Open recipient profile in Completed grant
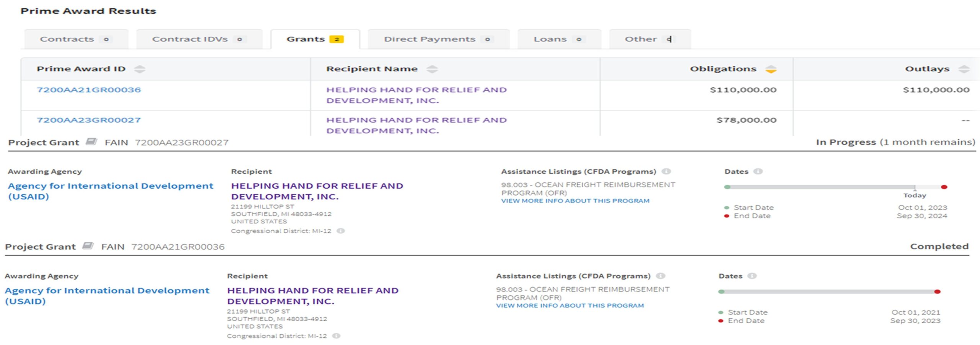Image resolution: width=980 pixels, height=345 pixels. pyautogui.click(x=313, y=296)
